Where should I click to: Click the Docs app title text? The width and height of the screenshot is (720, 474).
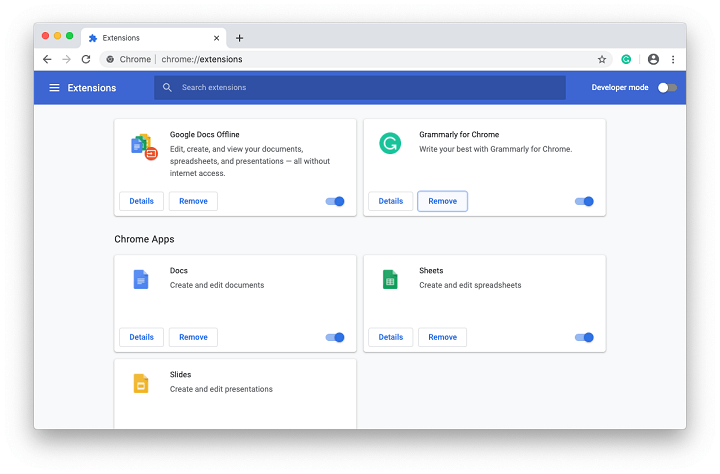(179, 271)
